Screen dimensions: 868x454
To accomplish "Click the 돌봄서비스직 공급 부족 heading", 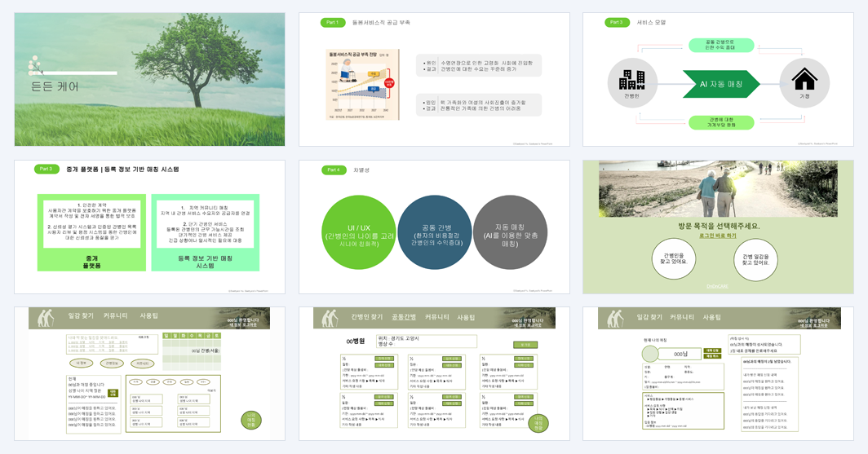I will tap(381, 23).
